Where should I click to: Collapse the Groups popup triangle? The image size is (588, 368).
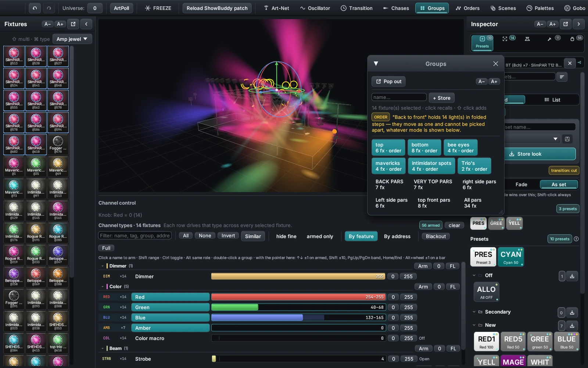coord(376,64)
